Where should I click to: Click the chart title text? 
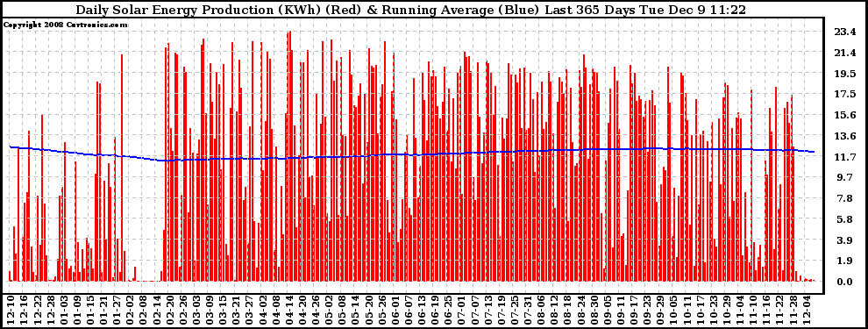click(x=410, y=10)
